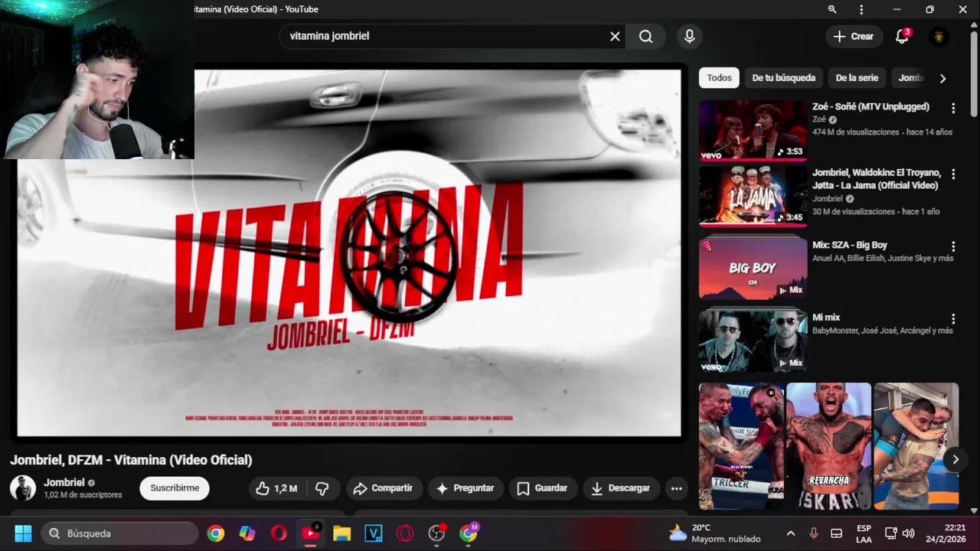The image size is (980, 551).
Task: Start voice search with the microphone icon
Action: point(689,36)
